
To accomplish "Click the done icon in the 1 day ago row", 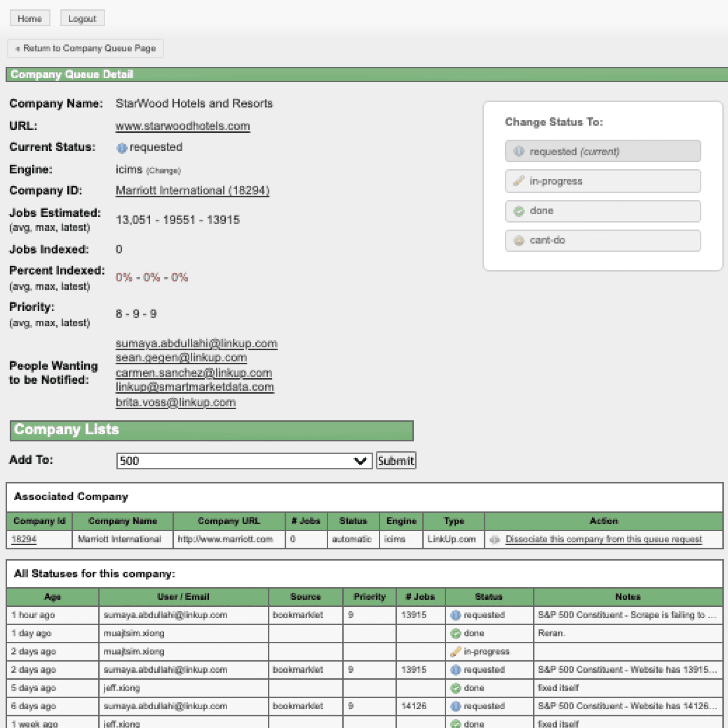I will pos(456,633).
